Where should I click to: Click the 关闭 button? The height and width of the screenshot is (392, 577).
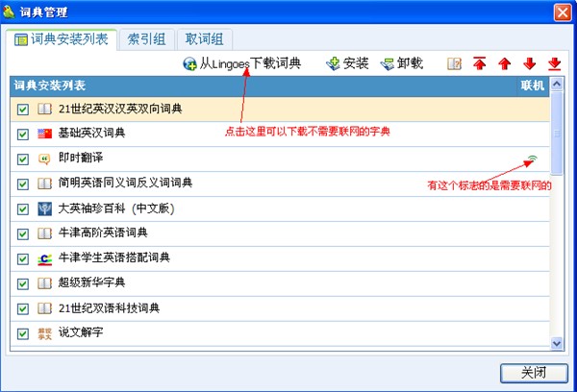click(x=534, y=373)
